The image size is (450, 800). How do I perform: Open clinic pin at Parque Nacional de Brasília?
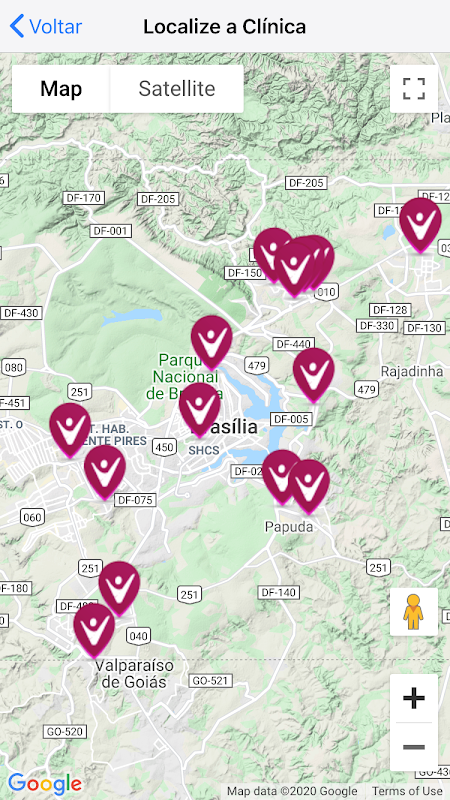(x=212, y=342)
